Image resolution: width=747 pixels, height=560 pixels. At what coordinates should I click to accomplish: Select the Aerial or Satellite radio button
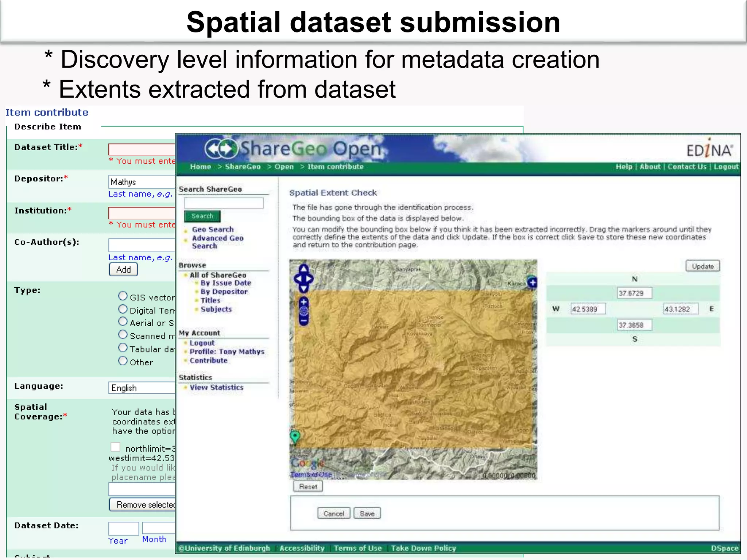[123, 322]
